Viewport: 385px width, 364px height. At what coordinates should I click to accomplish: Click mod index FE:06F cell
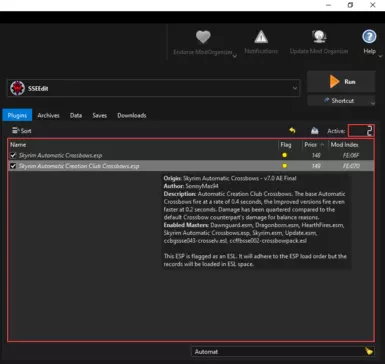point(351,155)
